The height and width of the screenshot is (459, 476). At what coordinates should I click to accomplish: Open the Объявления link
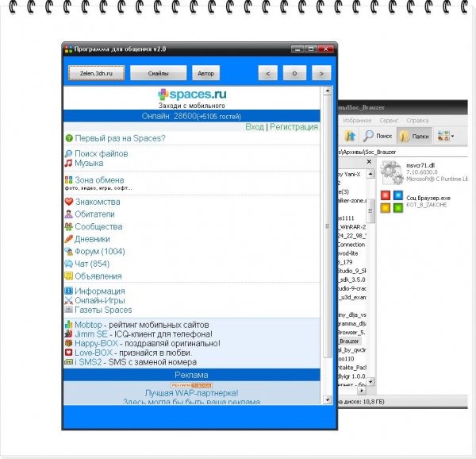98,276
